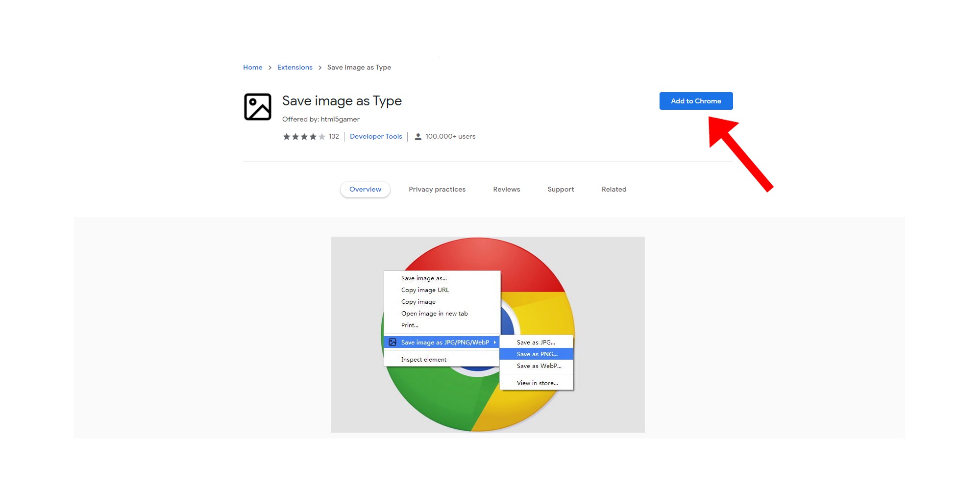This screenshot has height=490, width=980.
Task: Select the first rating star
Action: [x=287, y=137]
